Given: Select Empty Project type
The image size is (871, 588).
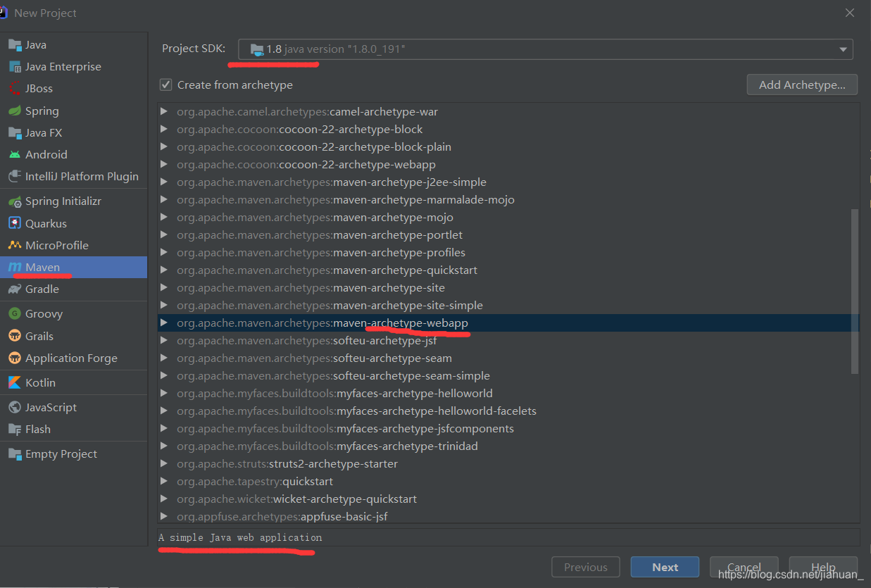Looking at the screenshot, I should [74, 454].
